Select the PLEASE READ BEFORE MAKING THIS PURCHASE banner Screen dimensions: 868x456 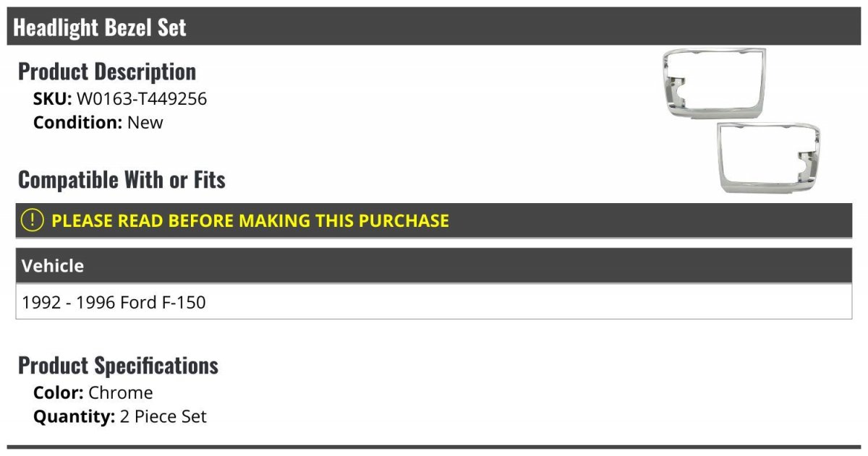click(x=434, y=220)
